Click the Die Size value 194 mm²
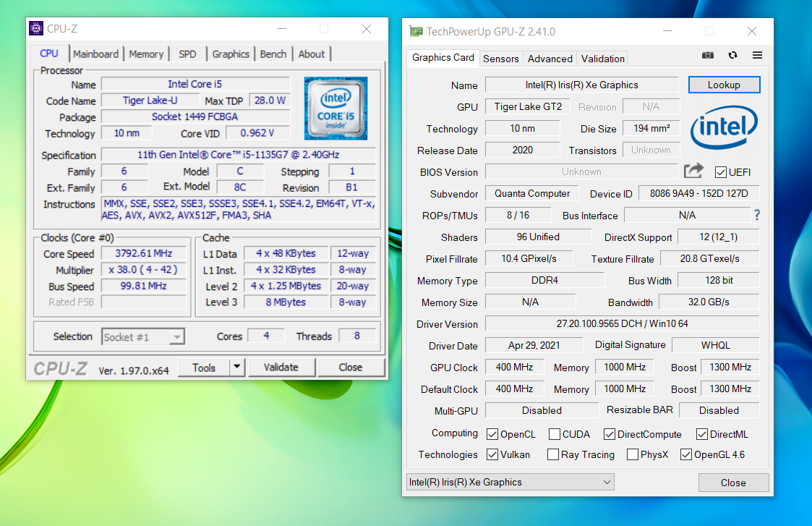This screenshot has width=812, height=526. pyautogui.click(x=651, y=128)
